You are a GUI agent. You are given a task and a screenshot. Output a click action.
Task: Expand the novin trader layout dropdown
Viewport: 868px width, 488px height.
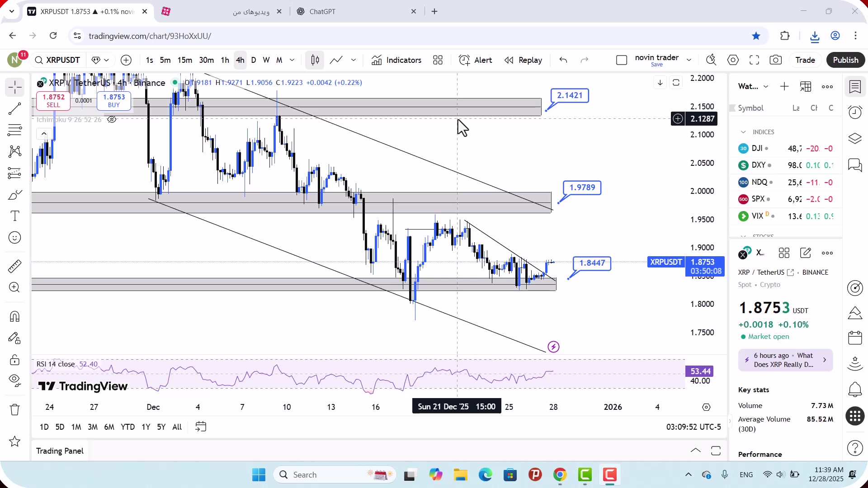pyautogui.click(x=689, y=60)
